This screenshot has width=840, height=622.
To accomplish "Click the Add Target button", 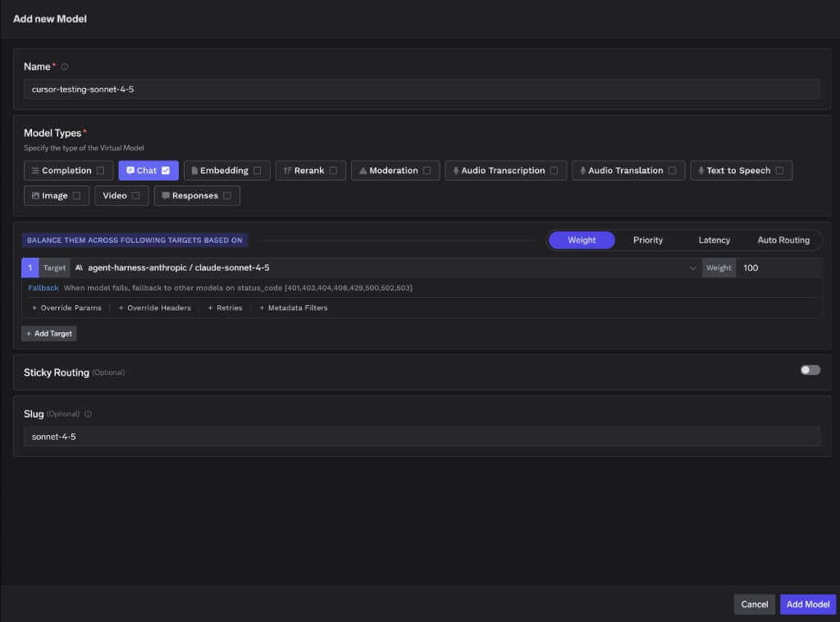I will tap(48, 334).
